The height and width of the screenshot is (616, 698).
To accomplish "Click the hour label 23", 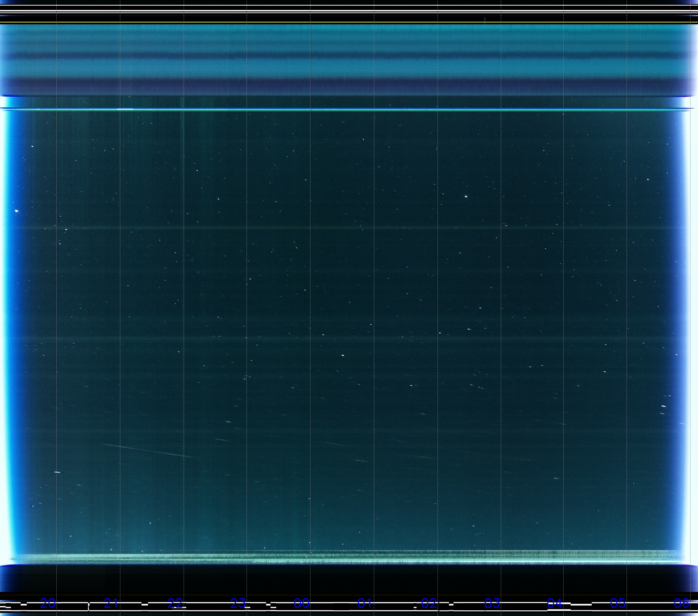I will pos(238,603).
